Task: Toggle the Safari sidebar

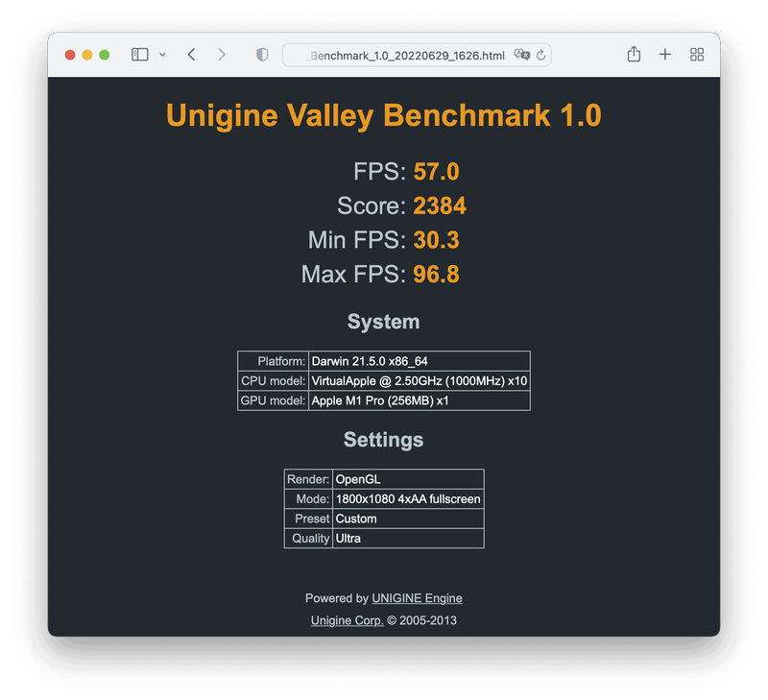Action: pos(139,55)
